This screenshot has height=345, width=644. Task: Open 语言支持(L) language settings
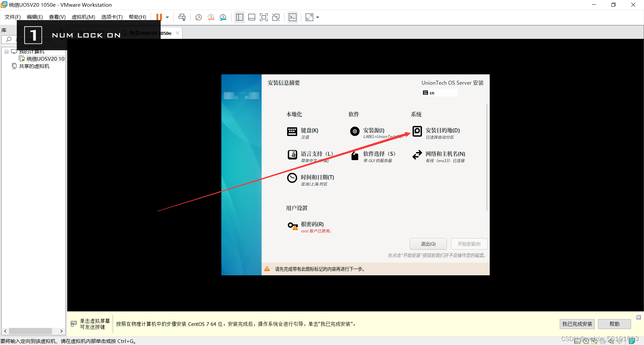tap(310, 156)
